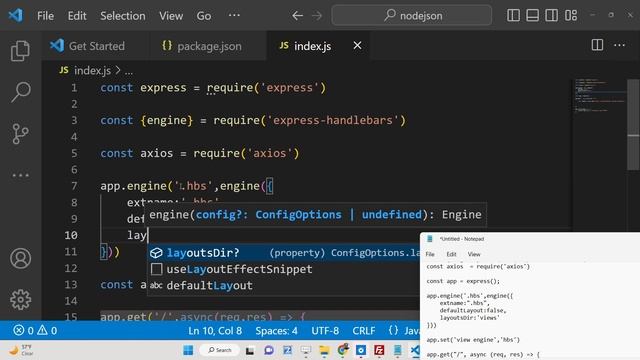The image size is (640, 360).
Task: Open the Windows Start button
Action: (x=188, y=350)
